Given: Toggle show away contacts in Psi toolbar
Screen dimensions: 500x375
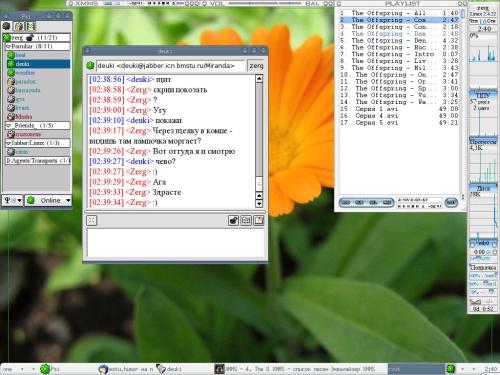Looking at the screenshot, I should (18, 26).
